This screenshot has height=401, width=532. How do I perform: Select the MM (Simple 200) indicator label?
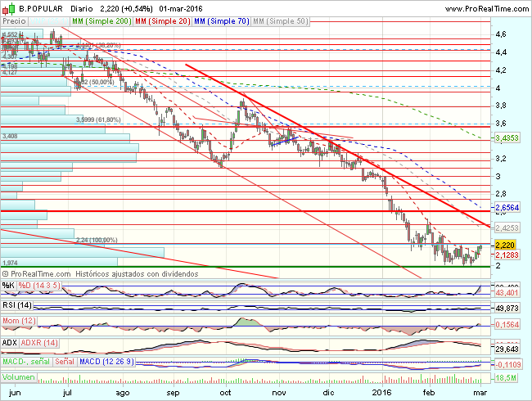pyautogui.click(x=101, y=21)
